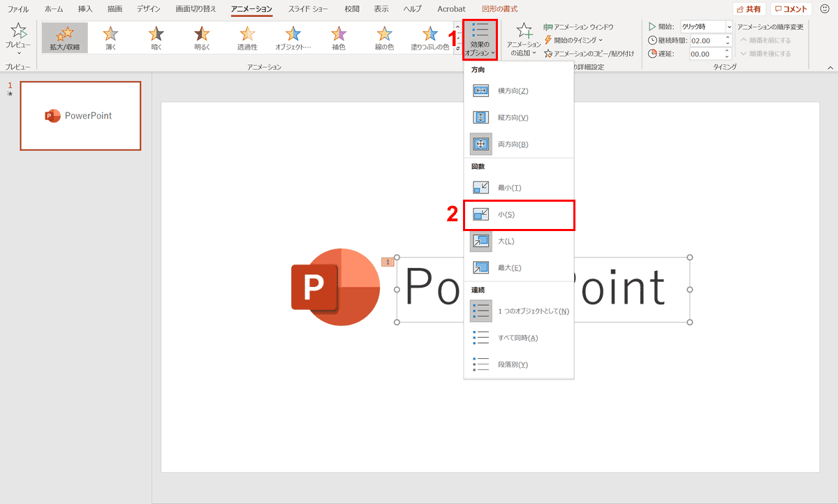Screen dimensions: 838x504
Task: Switch to the 図形の書式 tab
Action: tap(501, 9)
